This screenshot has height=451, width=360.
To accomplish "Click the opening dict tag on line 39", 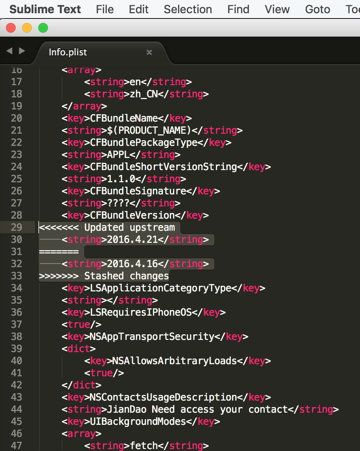I will [x=79, y=349].
